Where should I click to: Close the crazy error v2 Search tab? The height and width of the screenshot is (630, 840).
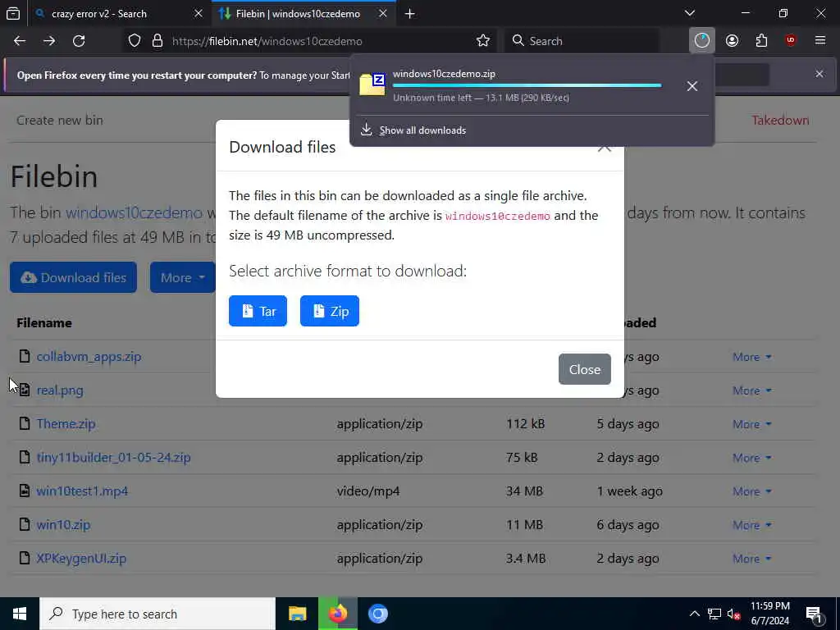199,14
